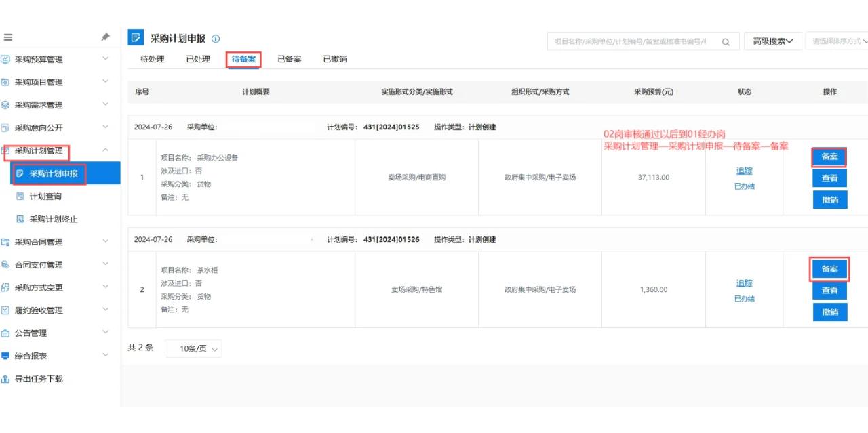
Task: Open the 请选择排序方式 sort dropdown
Action: [x=837, y=41]
